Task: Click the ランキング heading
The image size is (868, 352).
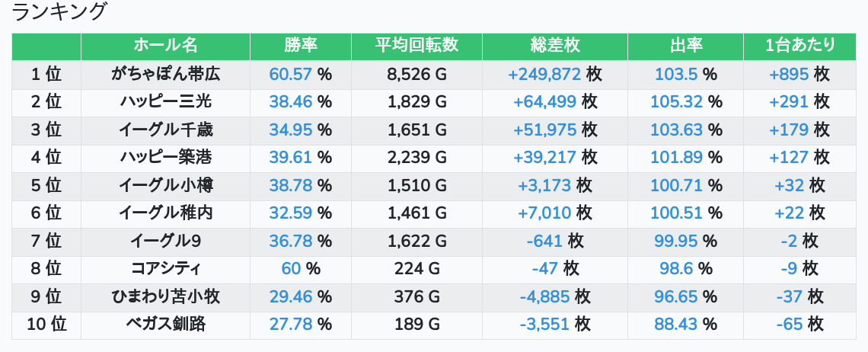Action: click(58, 11)
